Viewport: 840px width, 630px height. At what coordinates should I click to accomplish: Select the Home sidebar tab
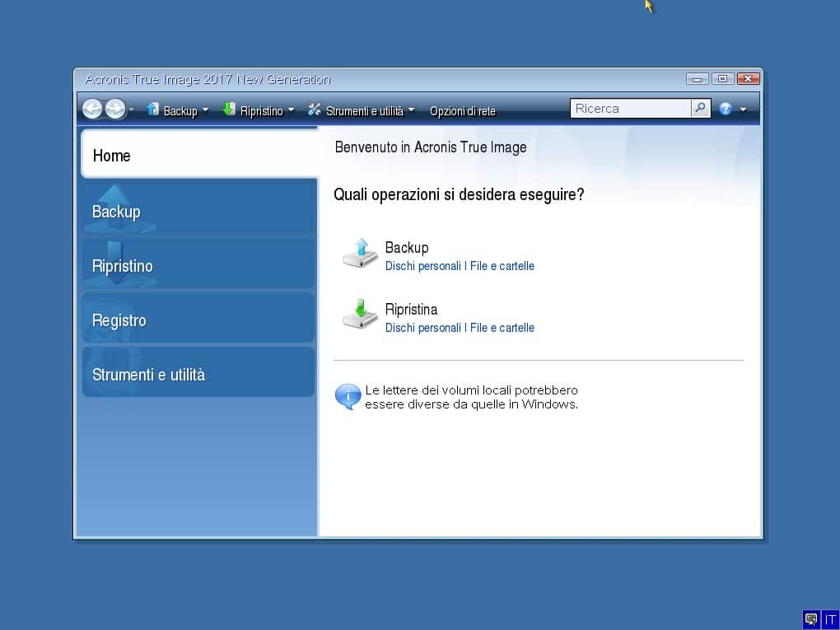tap(199, 155)
